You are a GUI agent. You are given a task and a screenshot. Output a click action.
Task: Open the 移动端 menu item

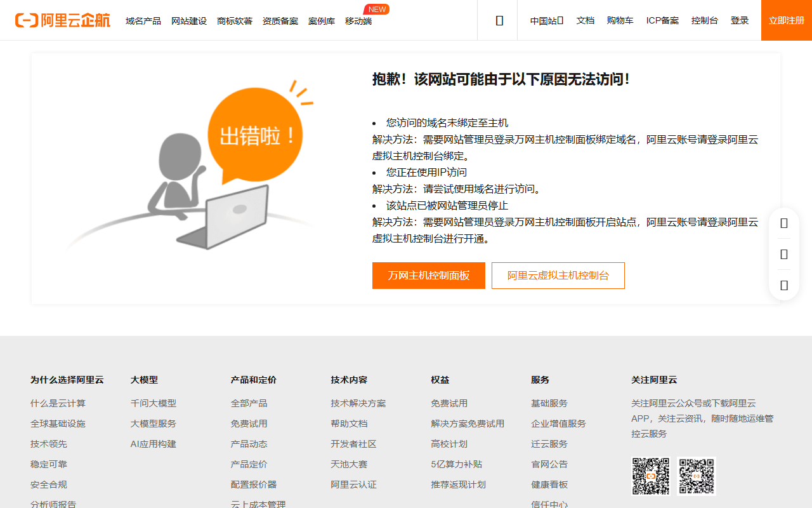pyautogui.click(x=358, y=21)
